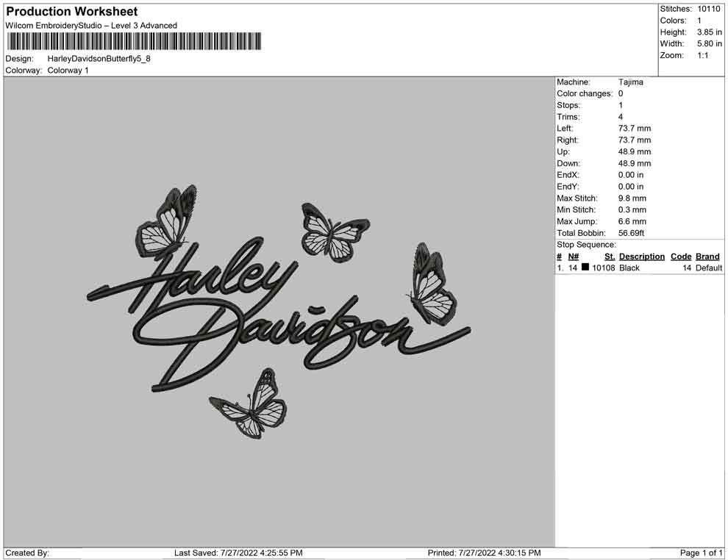728x560 pixels.
Task: Click the black thread color swatch
Action: click(585, 267)
